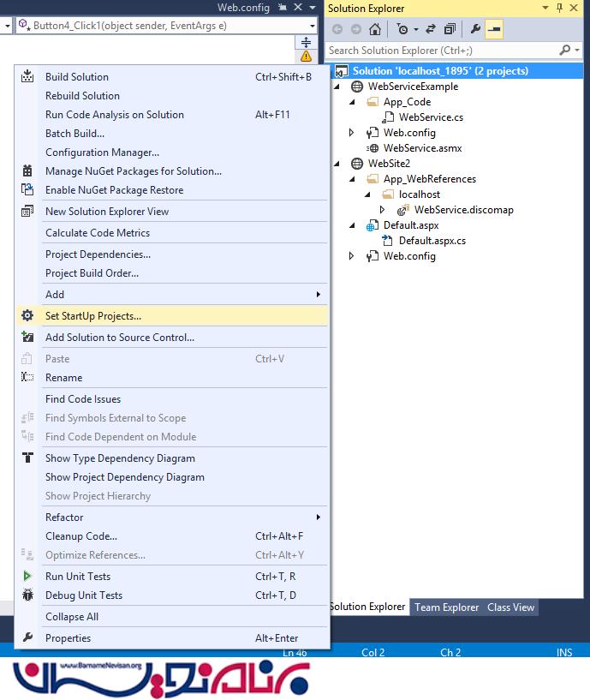Click the Home icon in Solution Explorer
Screen dimensions: 590x700
pos(375,28)
